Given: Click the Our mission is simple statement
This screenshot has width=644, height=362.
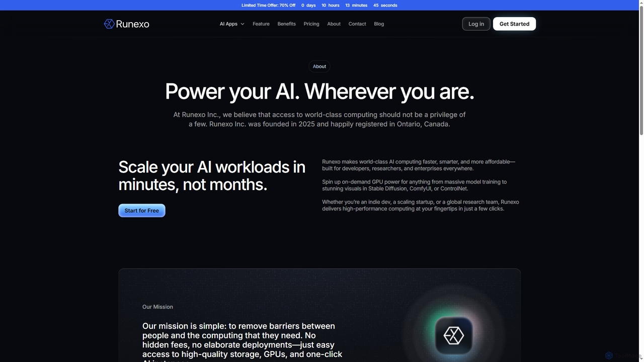Looking at the screenshot, I should click(243, 344).
